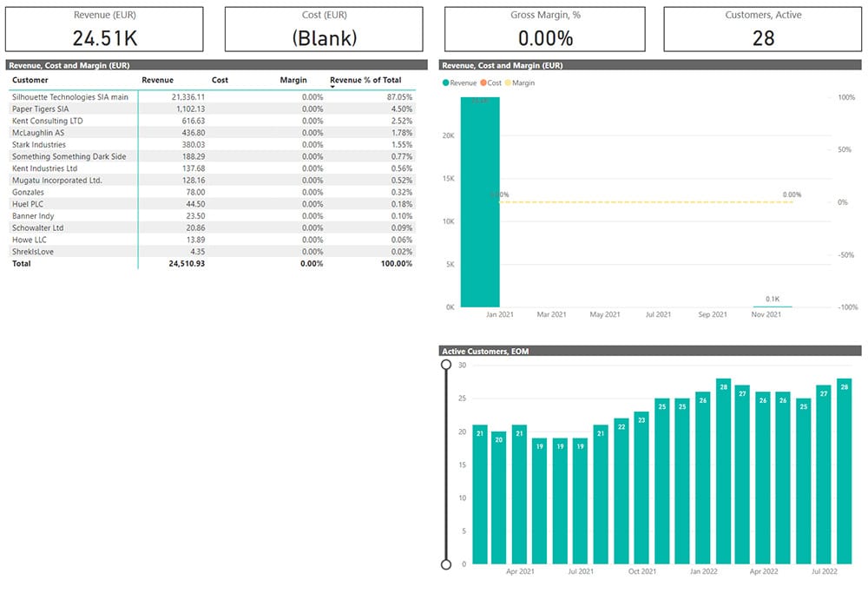Select the Cost (EUR) Blank card
868x593 pixels.
pos(325,30)
